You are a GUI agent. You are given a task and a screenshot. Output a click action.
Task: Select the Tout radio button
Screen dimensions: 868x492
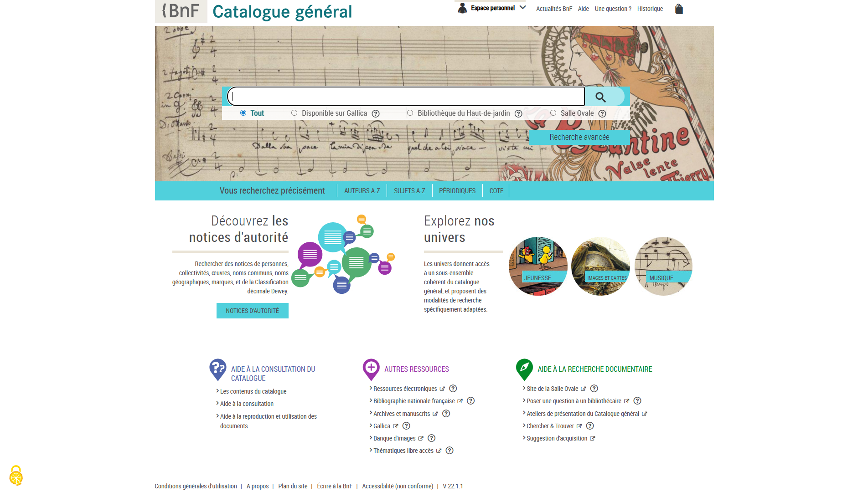point(243,113)
